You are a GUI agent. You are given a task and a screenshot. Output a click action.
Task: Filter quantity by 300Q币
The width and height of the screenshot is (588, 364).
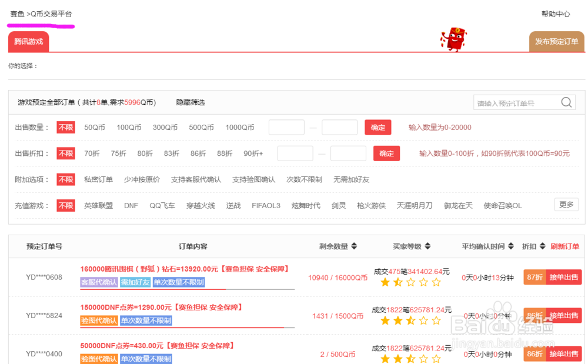[165, 128]
